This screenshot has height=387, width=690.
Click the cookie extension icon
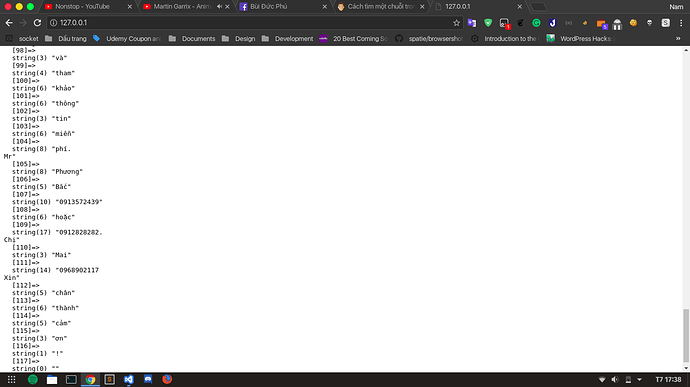(x=633, y=23)
